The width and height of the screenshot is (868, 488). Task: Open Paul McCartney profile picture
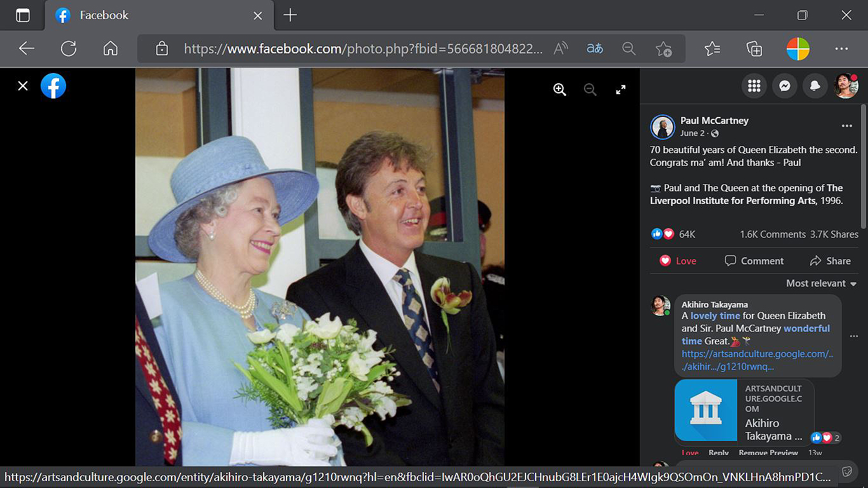pos(663,127)
